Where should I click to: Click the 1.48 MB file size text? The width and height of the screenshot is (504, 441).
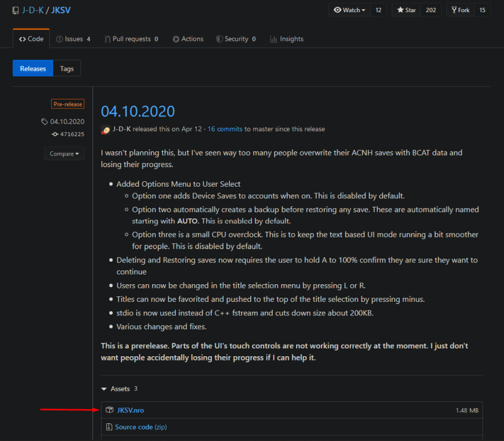tap(467, 411)
